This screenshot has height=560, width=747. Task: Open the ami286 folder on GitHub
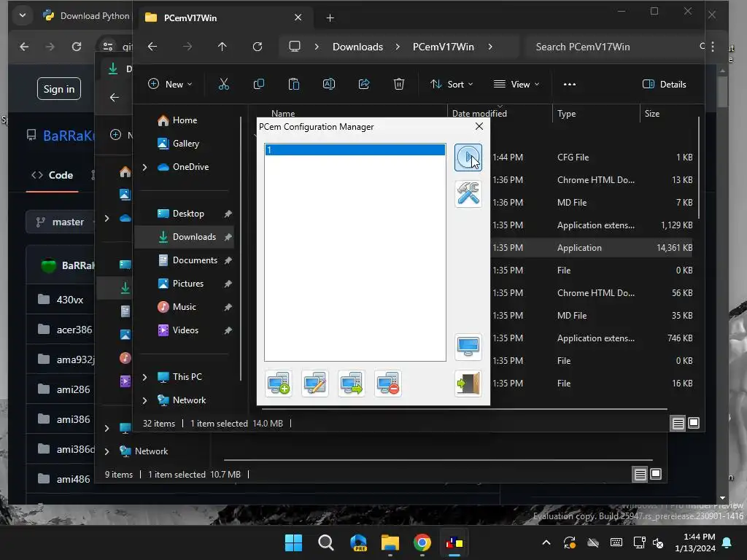(x=74, y=389)
